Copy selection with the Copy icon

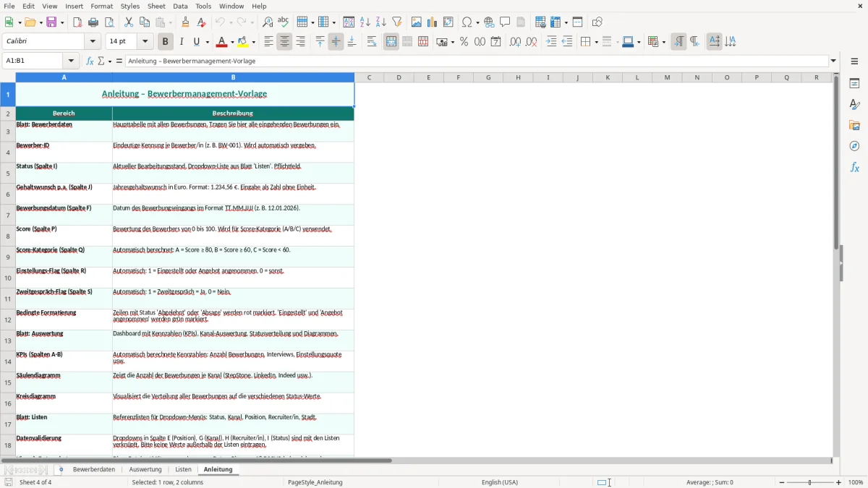[145, 22]
